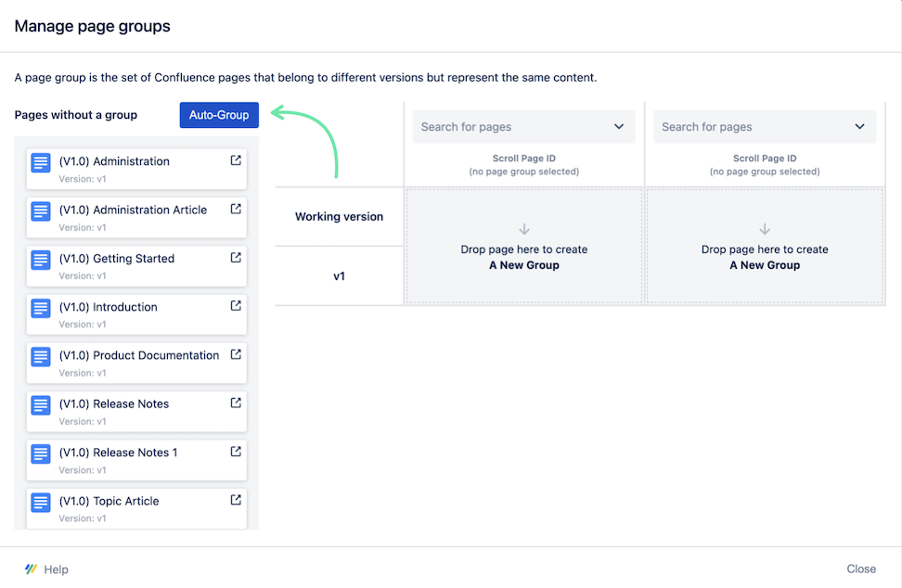Click Product Documentation external link icon
Image resolution: width=902 pixels, height=588 pixels.
(x=236, y=354)
